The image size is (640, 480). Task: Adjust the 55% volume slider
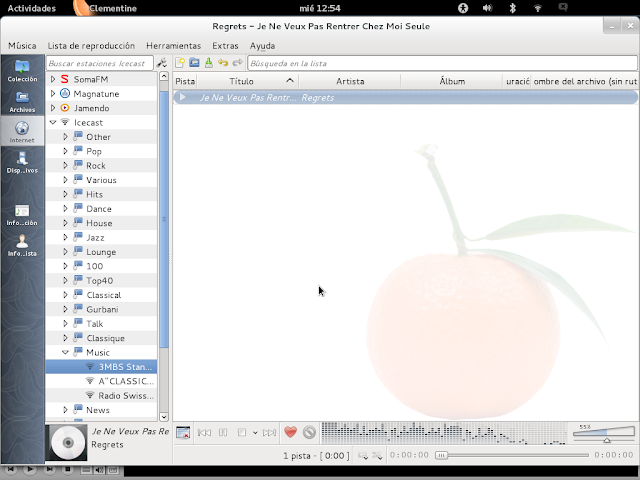(604, 433)
